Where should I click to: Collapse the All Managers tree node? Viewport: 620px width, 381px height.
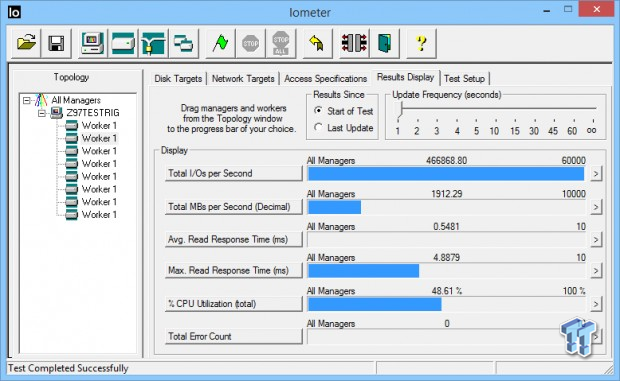coord(26,100)
